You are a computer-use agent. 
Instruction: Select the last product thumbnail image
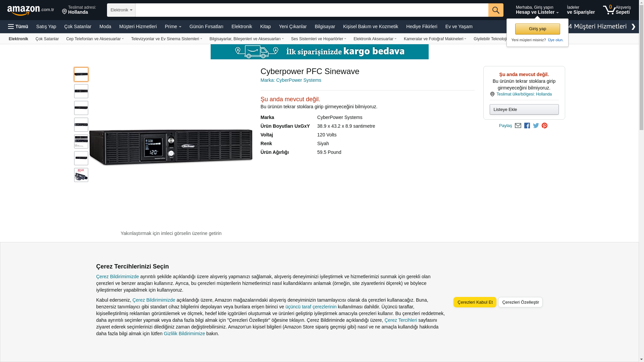81,175
